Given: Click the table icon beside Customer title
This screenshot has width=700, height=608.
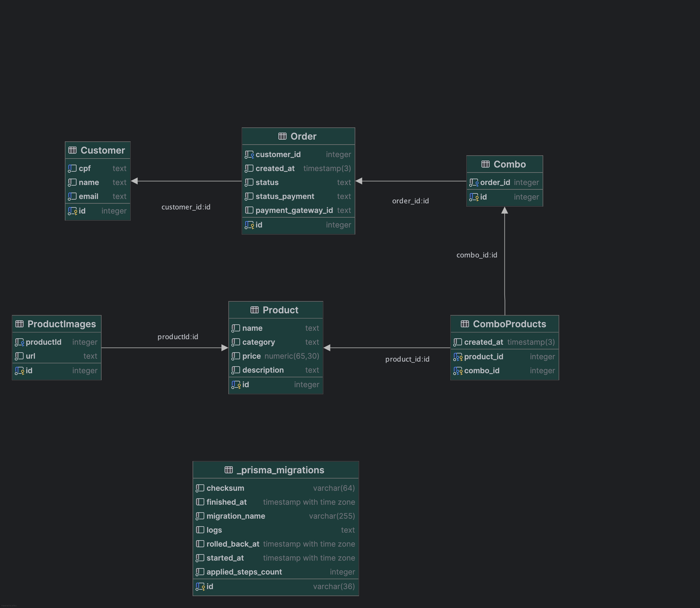Looking at the screenshot, I should point(72,150).
